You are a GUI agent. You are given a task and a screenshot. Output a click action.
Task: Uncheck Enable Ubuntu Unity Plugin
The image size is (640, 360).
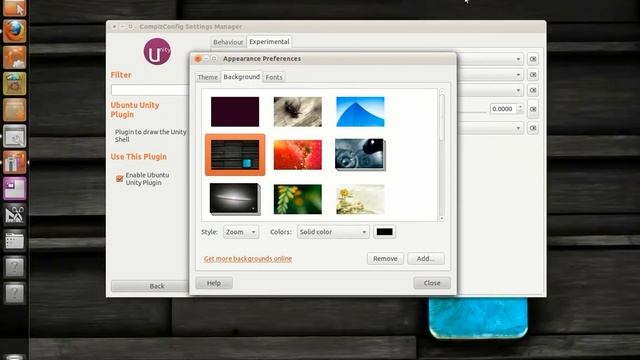[120, 179]
